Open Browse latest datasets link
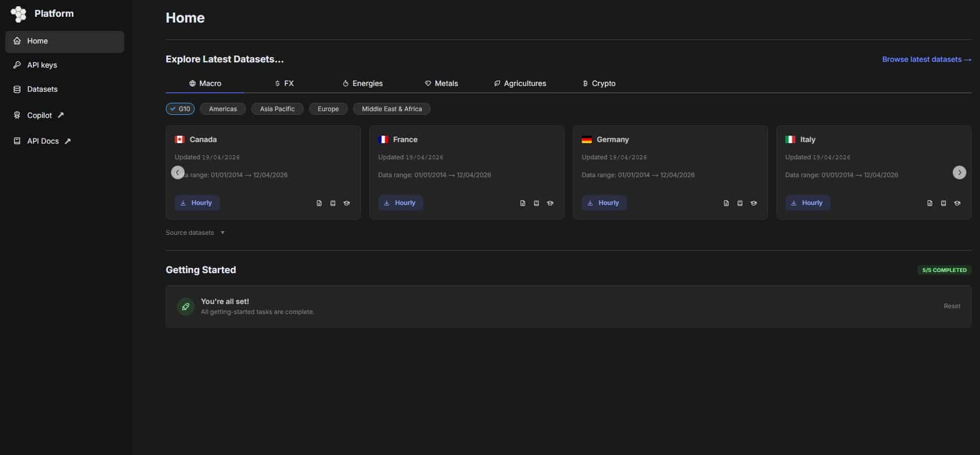 point(926,59)
